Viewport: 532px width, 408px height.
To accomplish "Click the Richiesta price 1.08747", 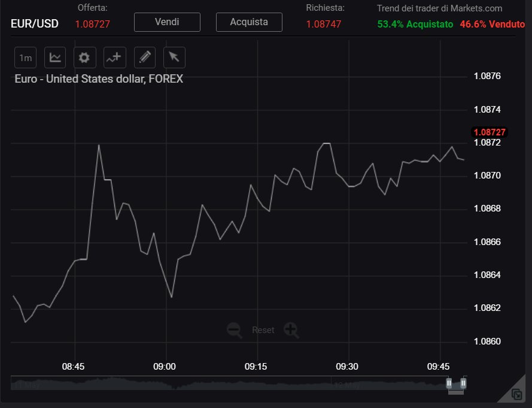I will pyautogui.click(x=324, y=24).
